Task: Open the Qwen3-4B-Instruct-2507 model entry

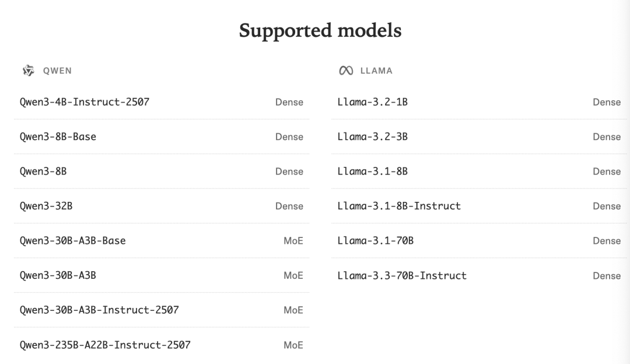Action: (85, 102)
